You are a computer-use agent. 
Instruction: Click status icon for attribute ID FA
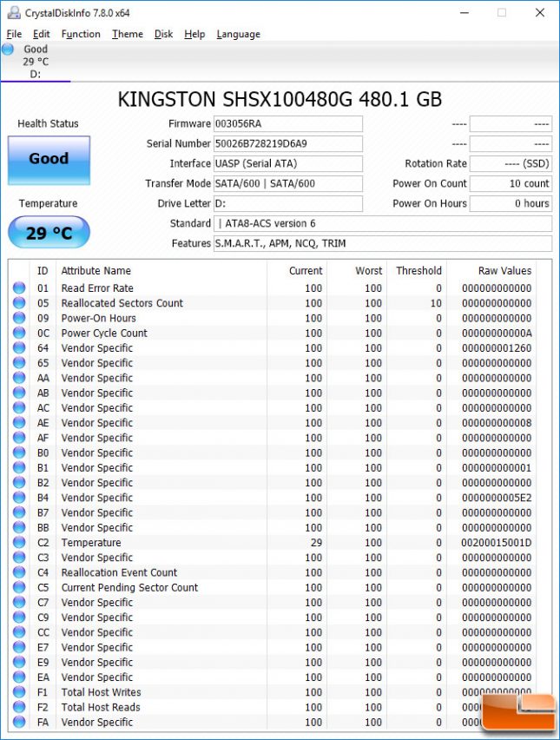click(19, 722)
